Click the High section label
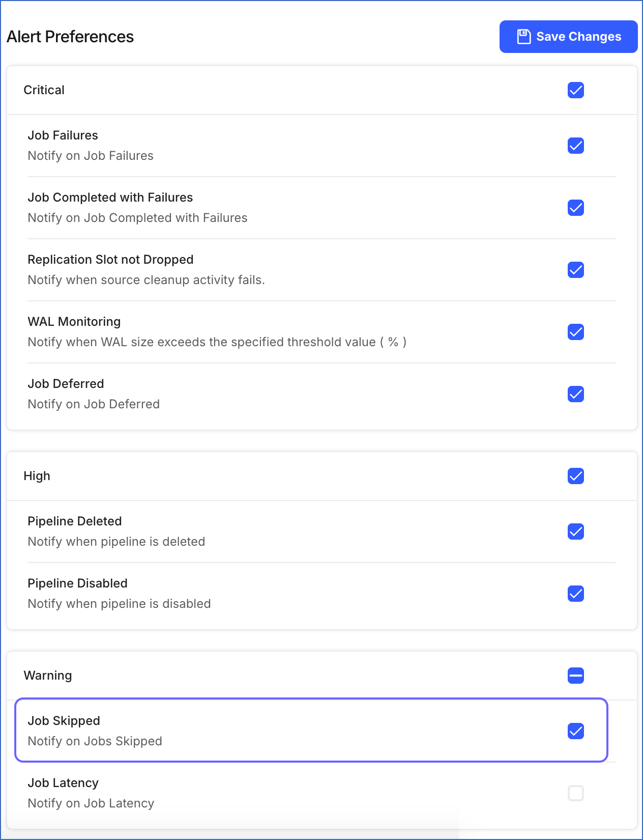The width and height of the screenshot is (643, 840). click(x=37, y=476)
